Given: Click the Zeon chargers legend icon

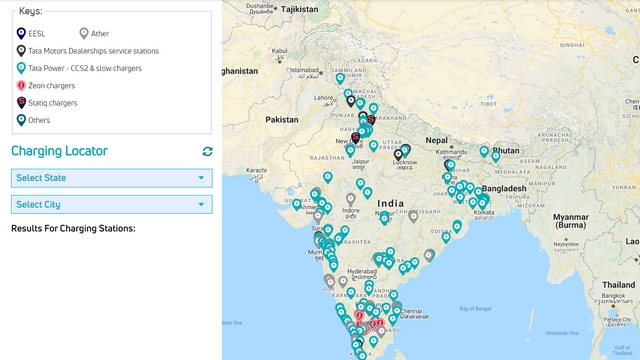Looking at the screenshot, I should [x=21, y=85].
